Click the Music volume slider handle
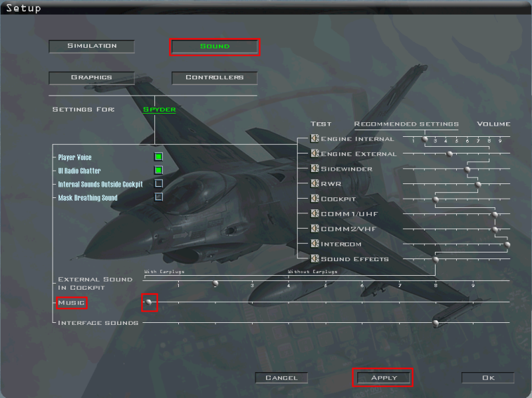532x398 pixels. 150,302
